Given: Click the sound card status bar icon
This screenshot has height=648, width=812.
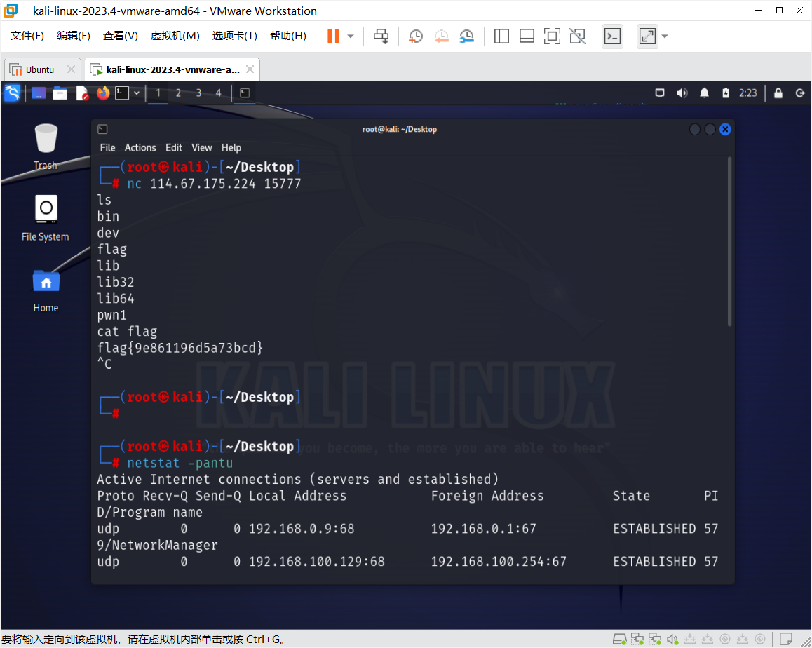Looking at the screenshot, I should coord(672,639).
